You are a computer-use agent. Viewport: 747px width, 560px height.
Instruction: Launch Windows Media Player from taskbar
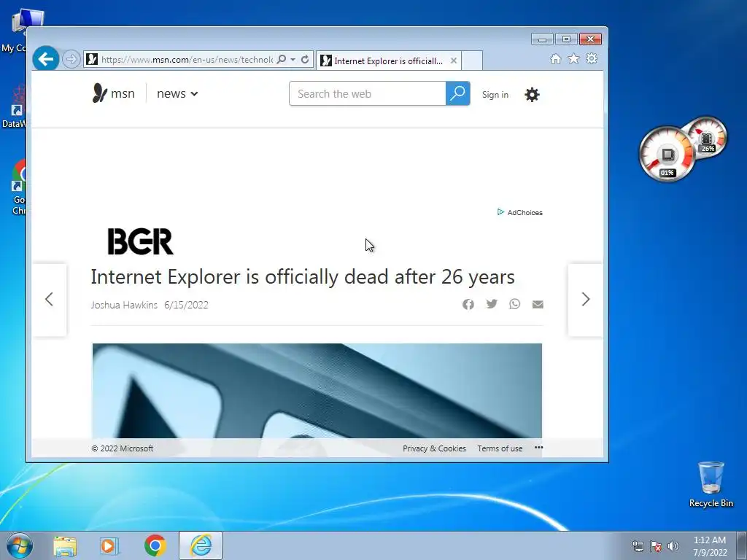[109, 546]
